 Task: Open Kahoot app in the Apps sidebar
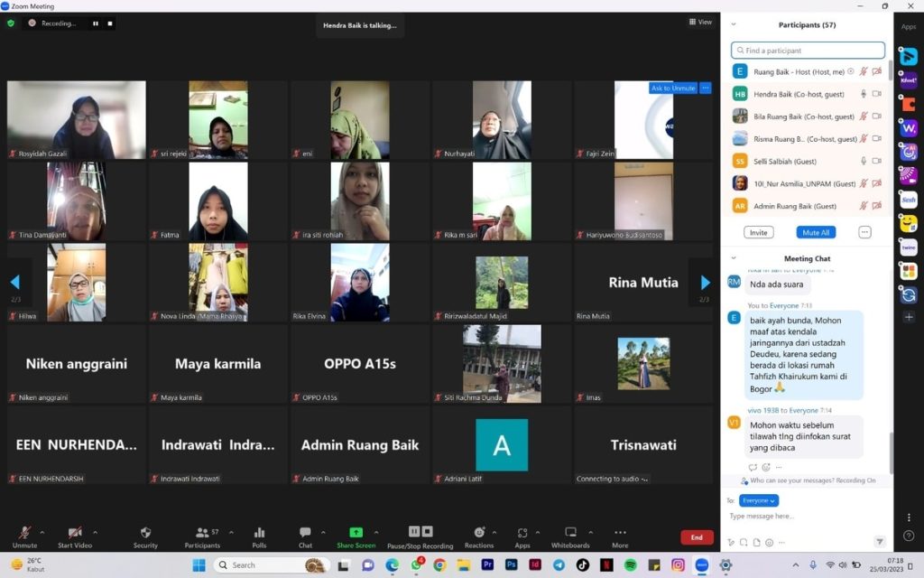pyautogui.click(x=909, y=79)
